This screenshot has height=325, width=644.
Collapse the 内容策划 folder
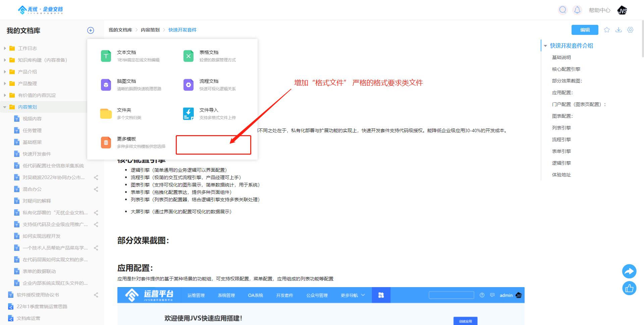coord(5,107)
